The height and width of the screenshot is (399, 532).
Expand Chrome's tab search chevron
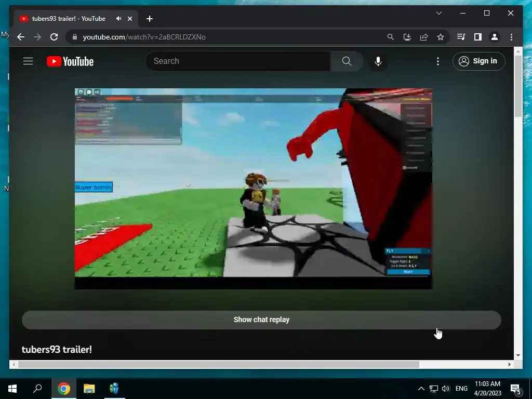tap(438, 13)
